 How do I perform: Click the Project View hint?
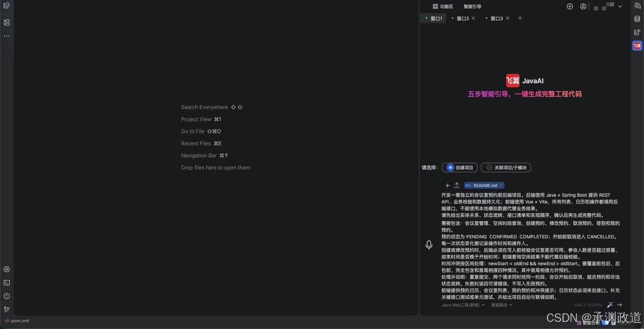click(201, 119)
